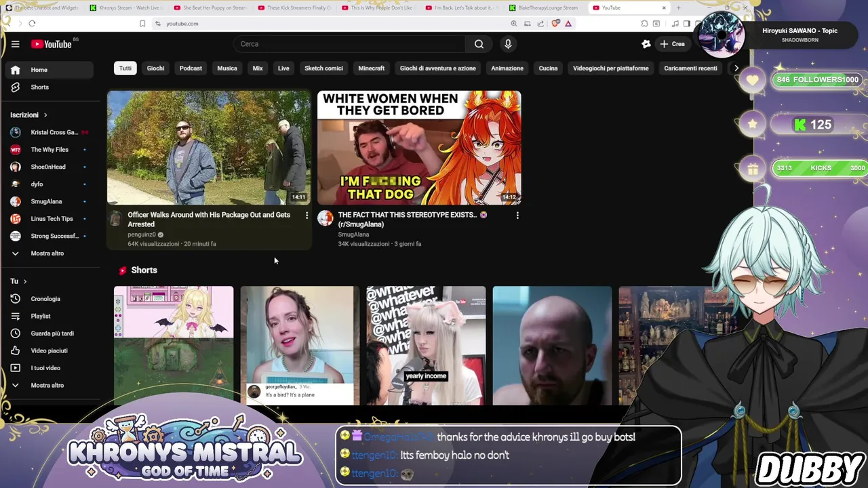Play WHITE WOMEN WHEN THEY GET BORED thumbnail
Image resolution: width=868 pixels, height=488 pixels.
click(x=419, y=147)
